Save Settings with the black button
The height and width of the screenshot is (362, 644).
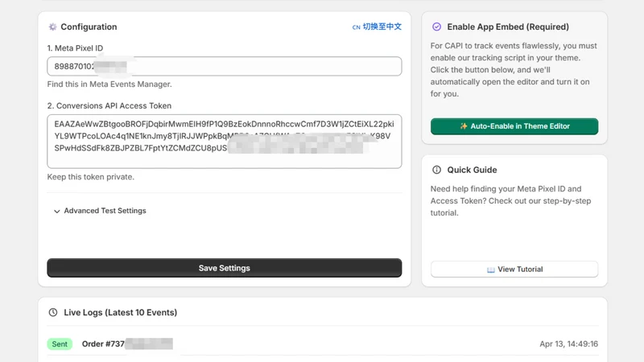click(225, 268)
